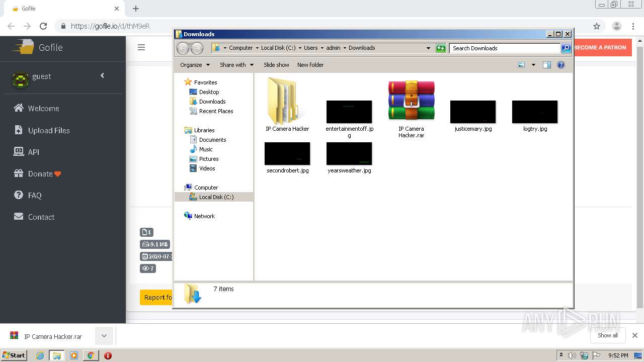
Task: Click admin in the address breadcrumb
Action: [x=333, y=48]
